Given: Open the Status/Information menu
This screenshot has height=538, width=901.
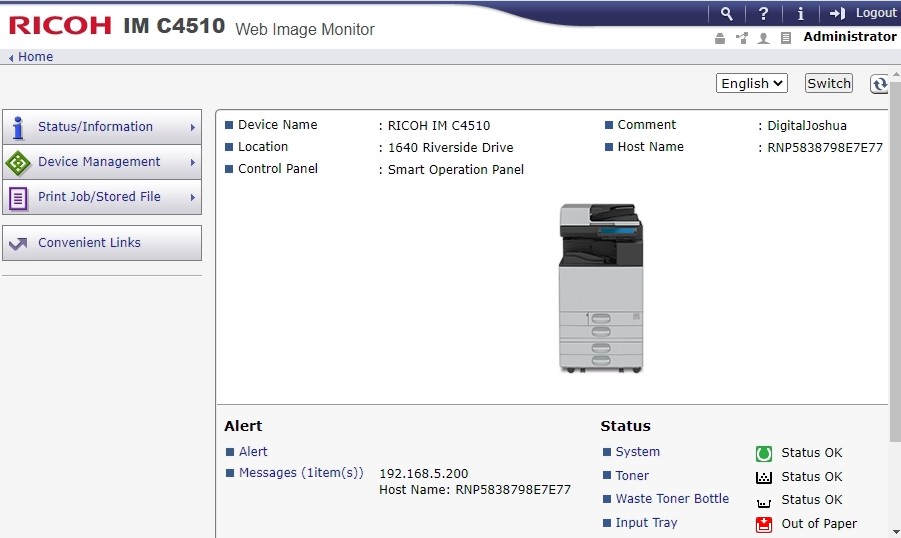Looking at the screenshot, I should click(x=102, y=127).
